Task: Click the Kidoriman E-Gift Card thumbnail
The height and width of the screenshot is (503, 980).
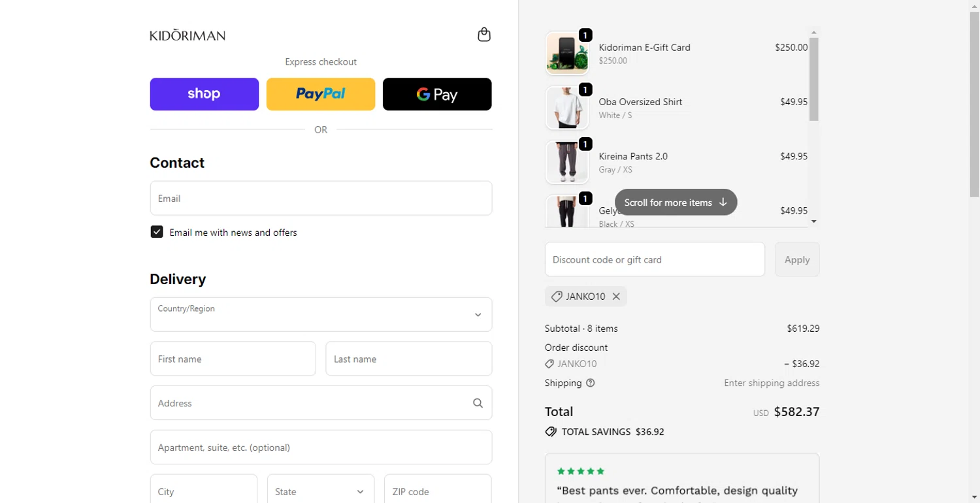Action: tap(567, 54)
